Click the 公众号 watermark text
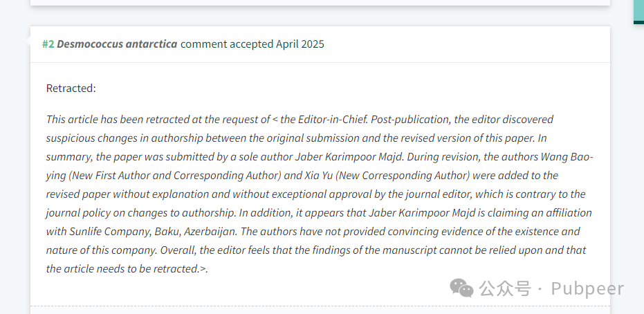Image resolution: width=644 pixels, height=314 pixels. point(505,288)
